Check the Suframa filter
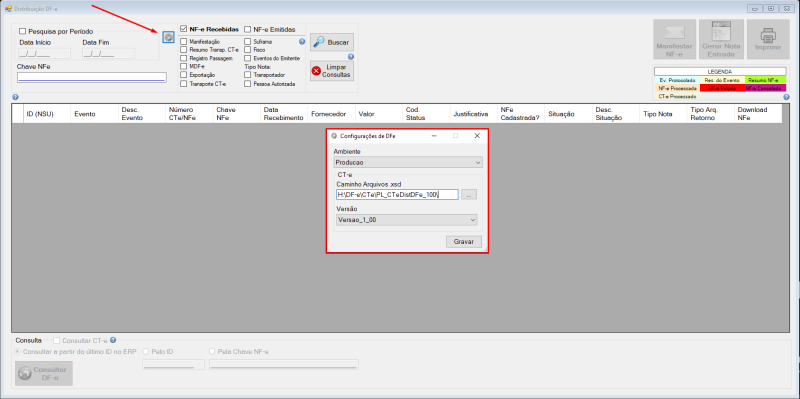Image resolution: width=800 pixels, height=399 pixels. pyautogui.click(x=247, y=42)
